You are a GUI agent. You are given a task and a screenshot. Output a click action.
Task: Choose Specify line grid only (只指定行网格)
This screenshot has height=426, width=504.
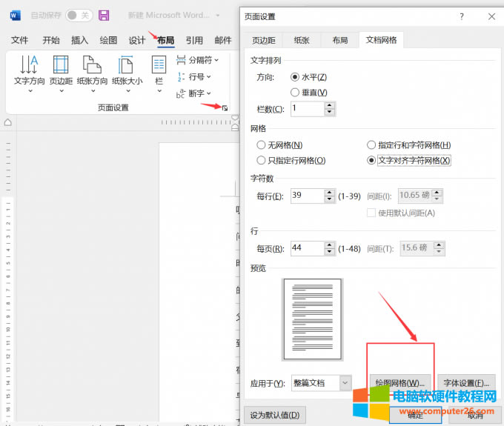[x=261, y=160]
